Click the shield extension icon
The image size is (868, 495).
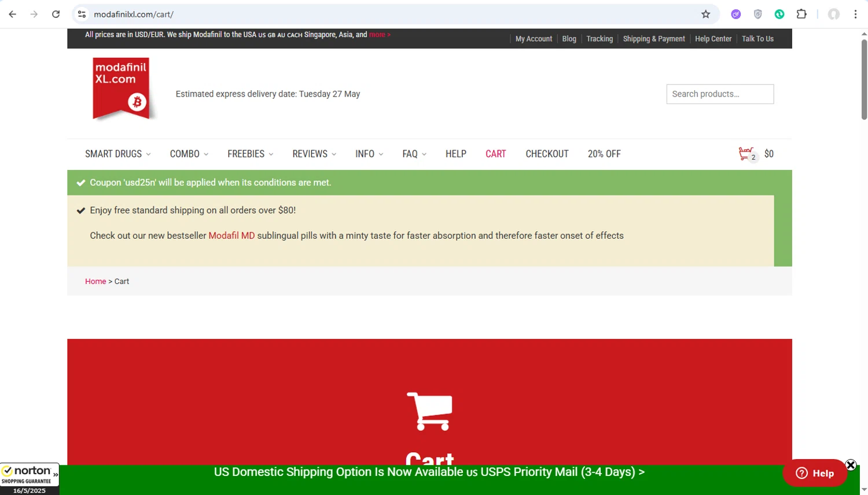coord(757,14)
